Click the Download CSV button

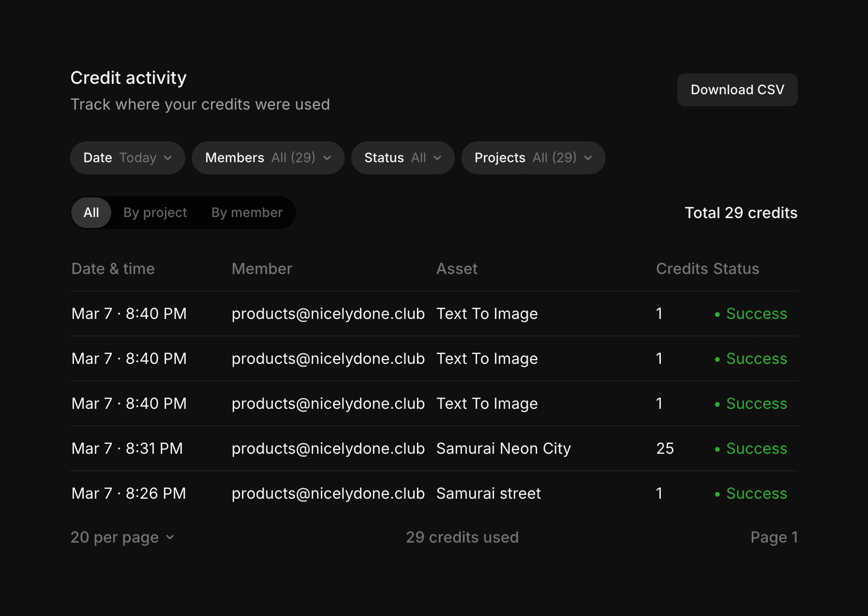[737, 90]
